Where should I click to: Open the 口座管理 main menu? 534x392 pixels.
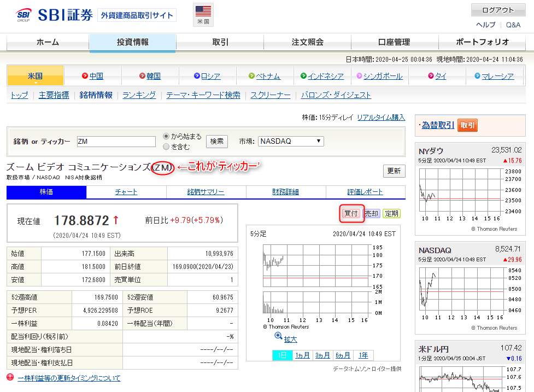pyautogui.click(x=395, y=42)
